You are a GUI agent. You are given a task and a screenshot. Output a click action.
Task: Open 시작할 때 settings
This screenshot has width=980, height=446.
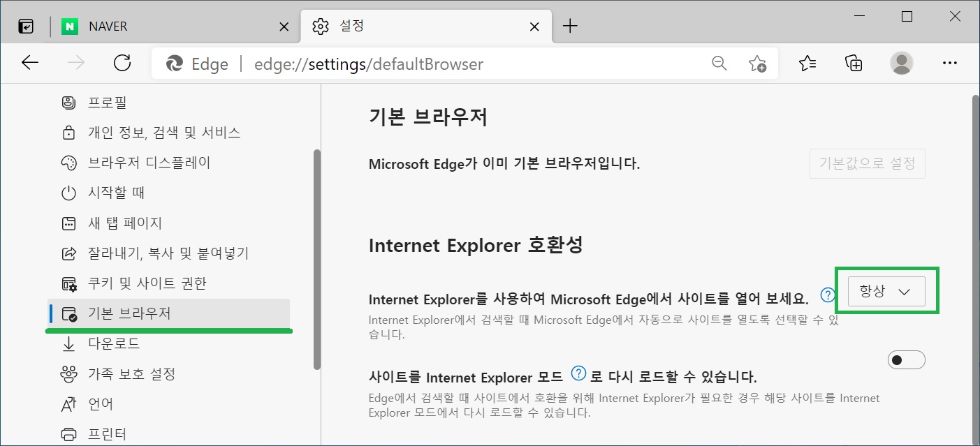(x=168, y=193)
